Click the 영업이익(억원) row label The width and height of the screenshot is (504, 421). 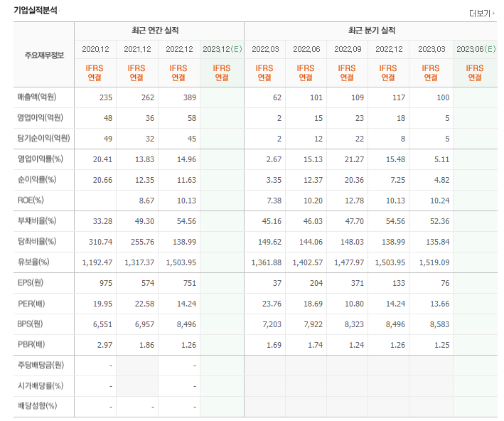[x=41, y=118]
